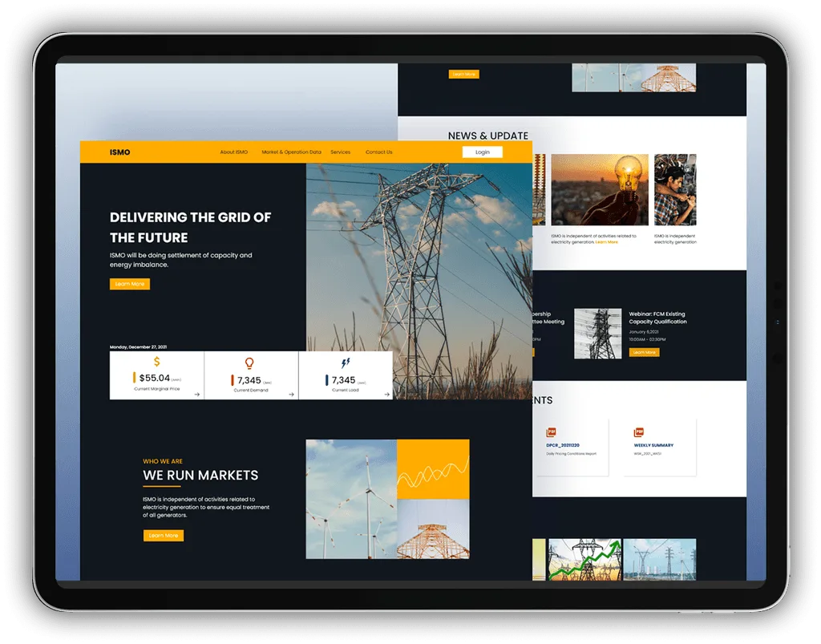Click the Delivering the Grid of the Future headline

190,227
